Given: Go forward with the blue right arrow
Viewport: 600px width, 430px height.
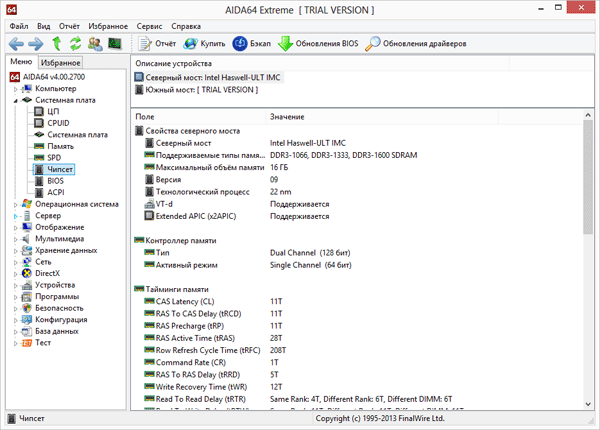Looking at the screenshot, I should pyautogui.click(x=36, y=44).
